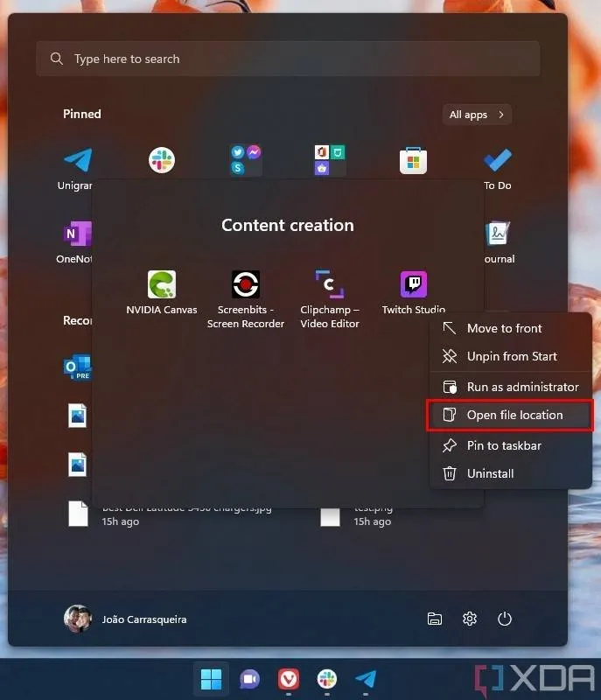Open the Journal app icon
601x700 pixels.
tap(497, 234)
